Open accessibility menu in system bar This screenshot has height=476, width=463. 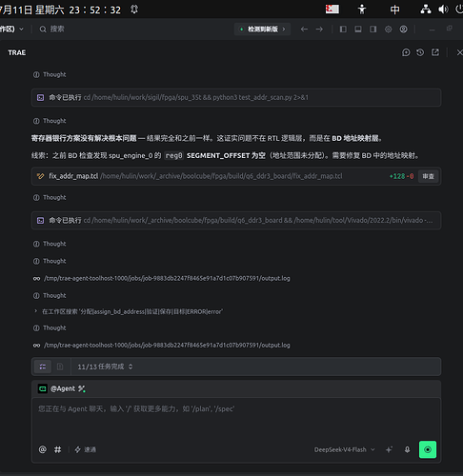pyautogui.click(x=362, y=10)
